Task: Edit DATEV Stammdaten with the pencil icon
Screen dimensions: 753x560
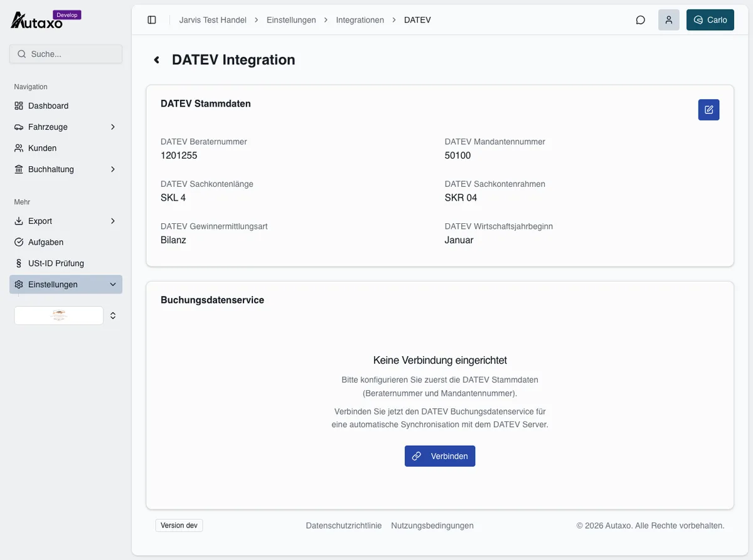Action: tap(709, 110)
